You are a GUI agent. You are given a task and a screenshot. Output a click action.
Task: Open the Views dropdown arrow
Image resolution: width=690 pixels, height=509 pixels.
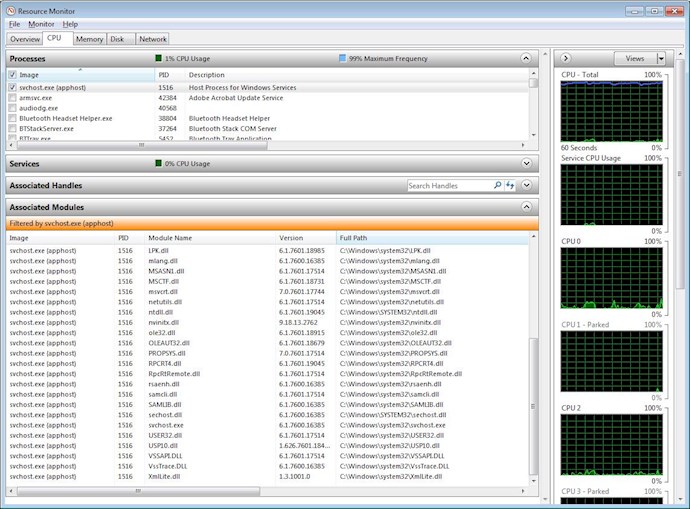coord(661,58)
